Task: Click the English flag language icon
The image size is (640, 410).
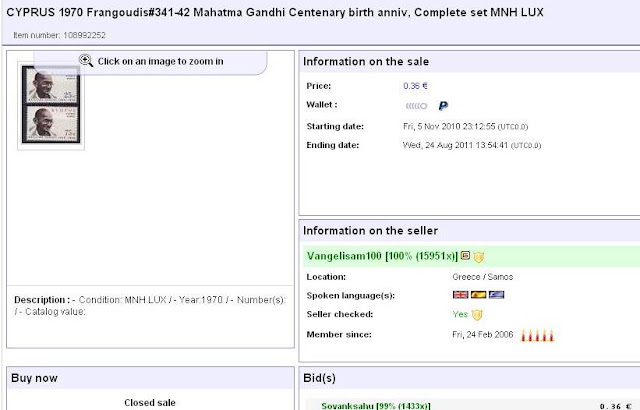Action: click(x=460, y=295)
